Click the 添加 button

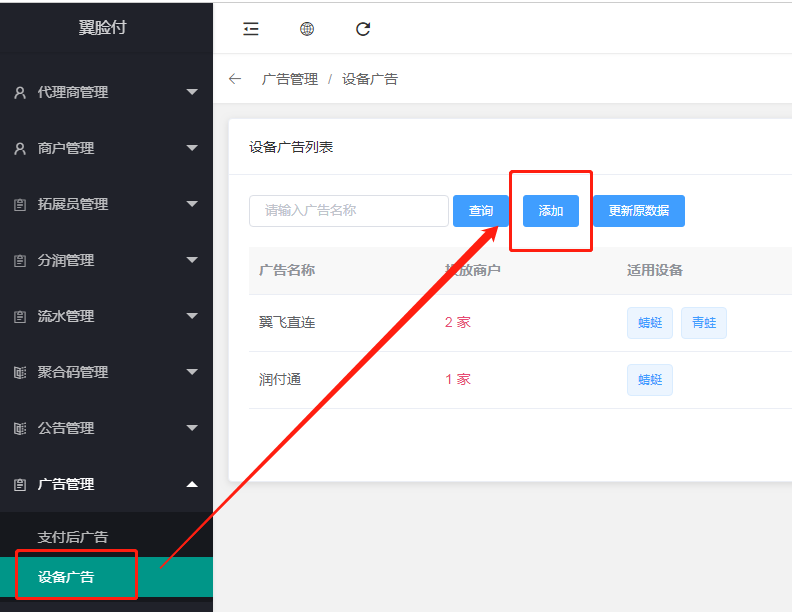click(551, 211)
